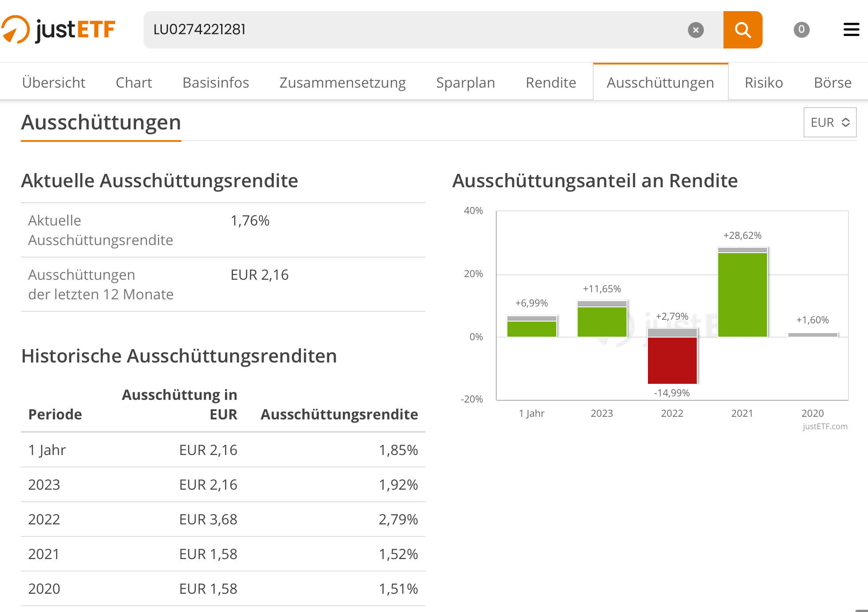Click the justETF logo
The image size is (868, 612).
point(58,30)
